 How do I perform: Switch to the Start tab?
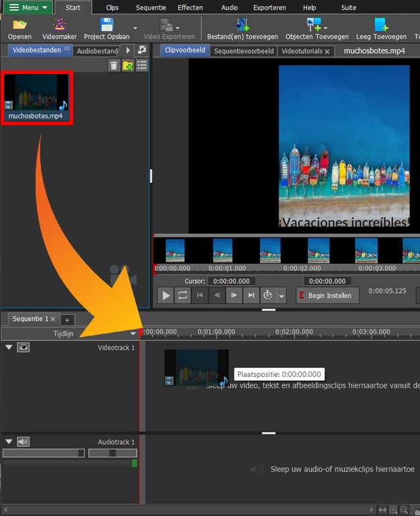tap(73, 7)
